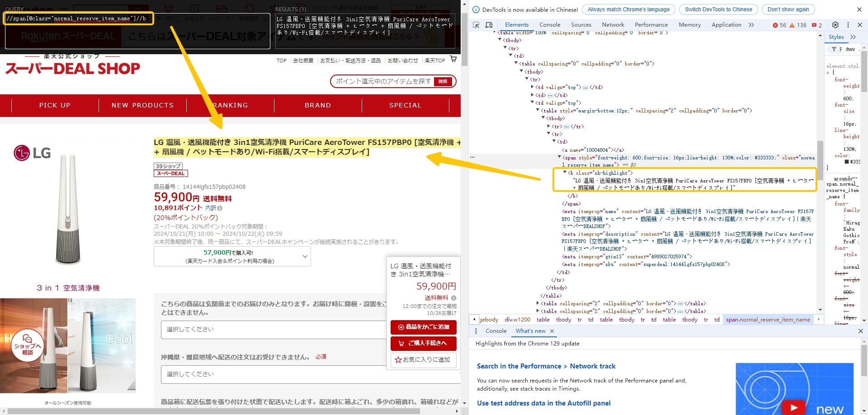The height and width of the screenshot is (415, 868).
Task: Switch to the Console tab in main toolbar
Action: (550, 25)
